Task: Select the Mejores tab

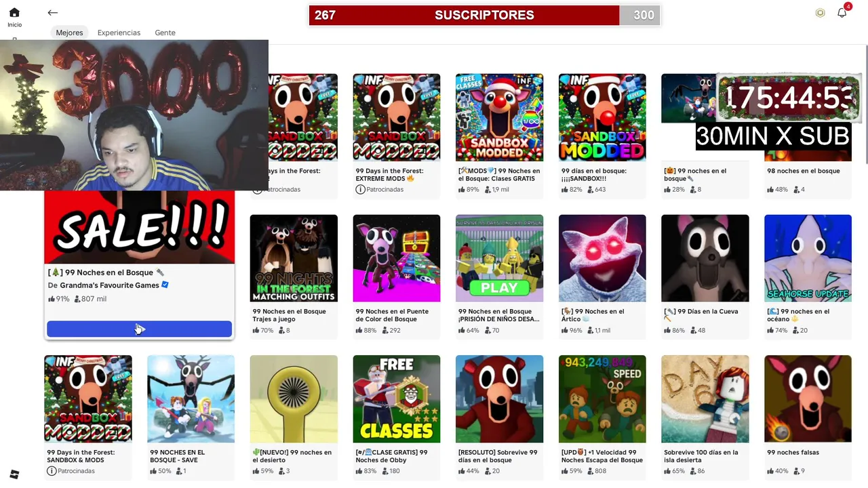Action: pos(69,33)
